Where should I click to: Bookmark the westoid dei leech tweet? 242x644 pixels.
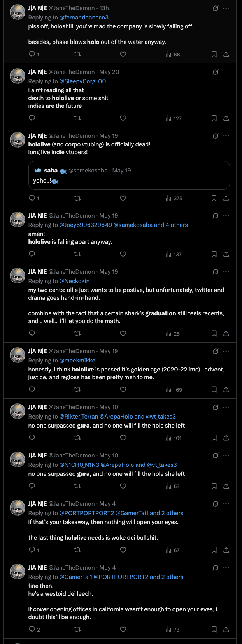[x=214, y=630]
